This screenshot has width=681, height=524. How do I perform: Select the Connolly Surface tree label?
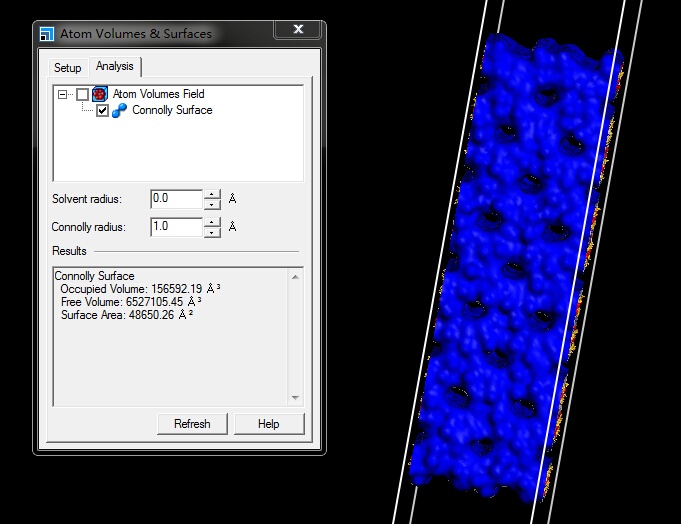(x=172, y=110)
